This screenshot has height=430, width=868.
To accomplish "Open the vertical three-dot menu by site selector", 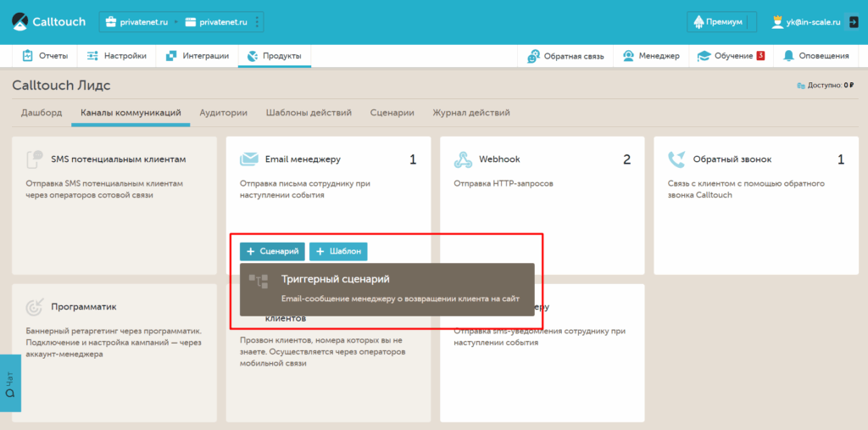I will click(x=256, y=22).
